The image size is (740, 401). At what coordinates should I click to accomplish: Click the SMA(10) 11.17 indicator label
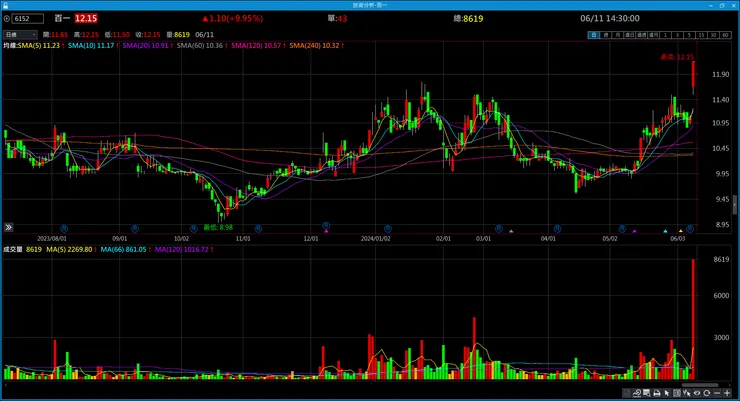click(91, 45)
